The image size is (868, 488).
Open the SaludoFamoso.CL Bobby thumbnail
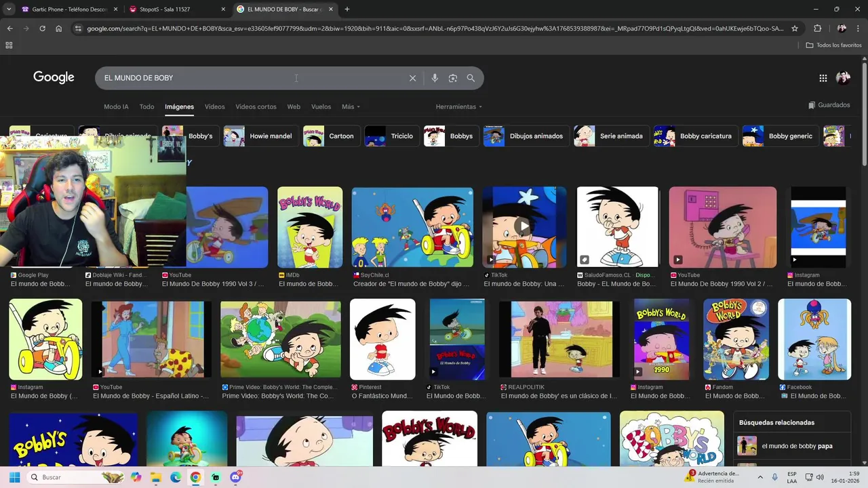pyautogui.click(x=617, y=227)
